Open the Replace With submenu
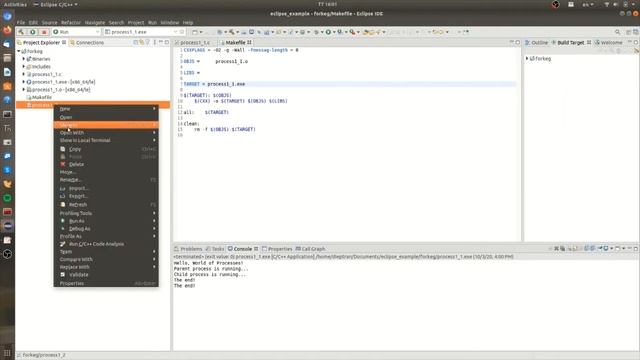This screenshot has height=360, width=640. click(x=106, y=267)
